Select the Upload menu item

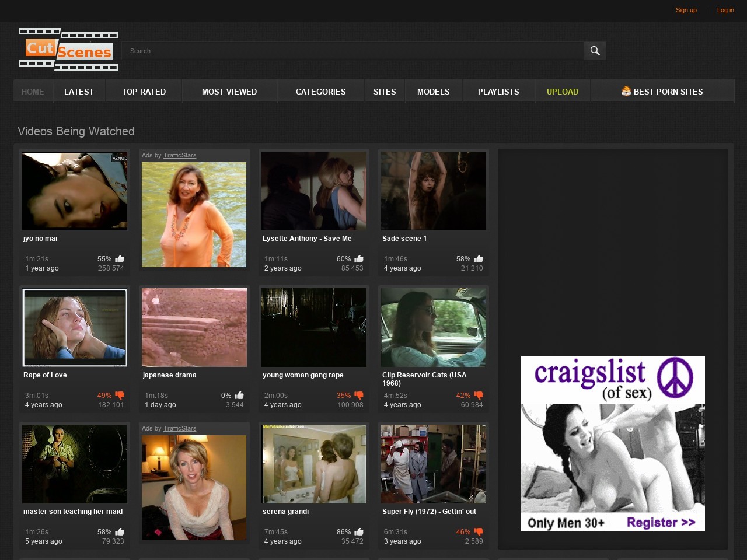563,92
